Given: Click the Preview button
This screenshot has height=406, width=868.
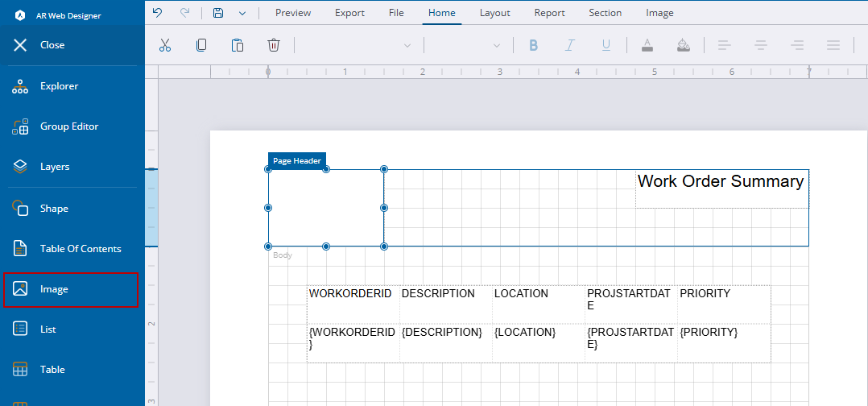Looking at the screenshot, I should click(293, 13).
